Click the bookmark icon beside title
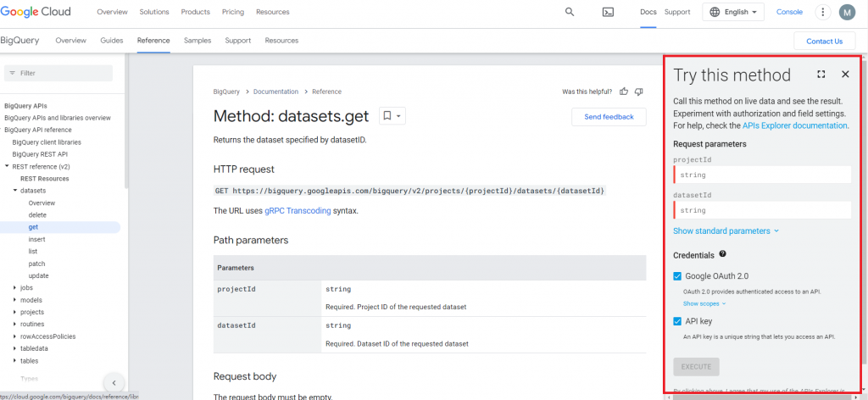This screenshot has height=400, width=868. click(387, 116)
